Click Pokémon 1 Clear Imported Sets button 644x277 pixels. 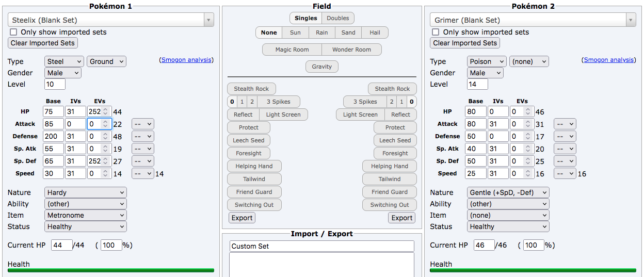click(x=43, y=43)
